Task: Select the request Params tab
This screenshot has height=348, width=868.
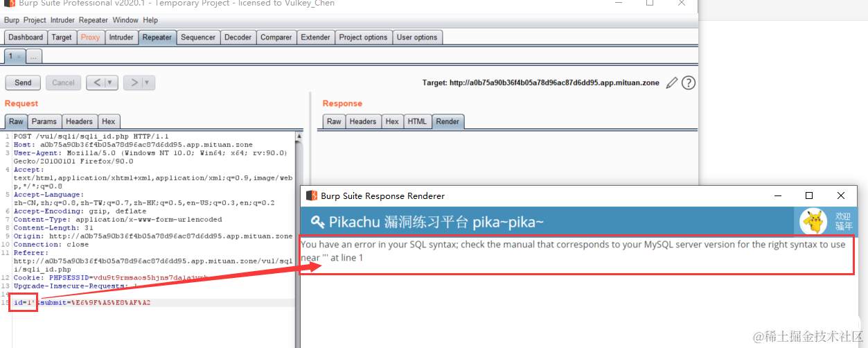Action: click(x=44, y=121)
